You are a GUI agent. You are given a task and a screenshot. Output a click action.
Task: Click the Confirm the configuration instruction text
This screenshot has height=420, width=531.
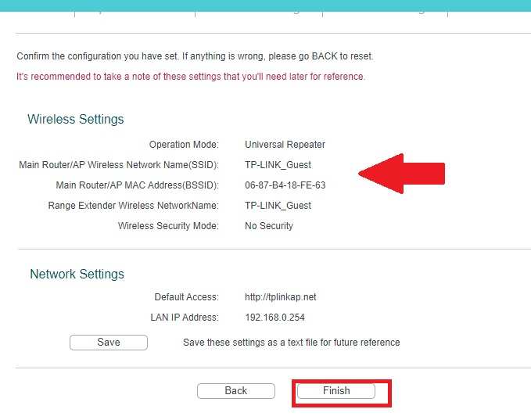(195, 56)
